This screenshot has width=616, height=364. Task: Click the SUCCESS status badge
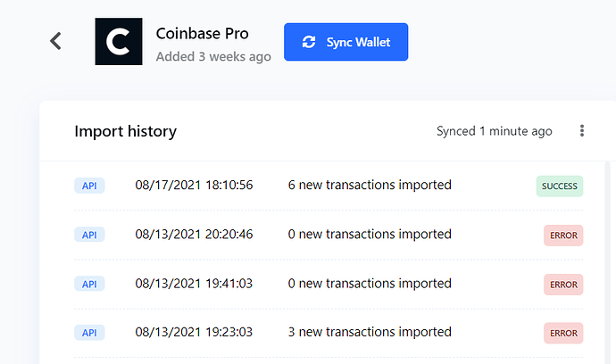coord(560,186)
